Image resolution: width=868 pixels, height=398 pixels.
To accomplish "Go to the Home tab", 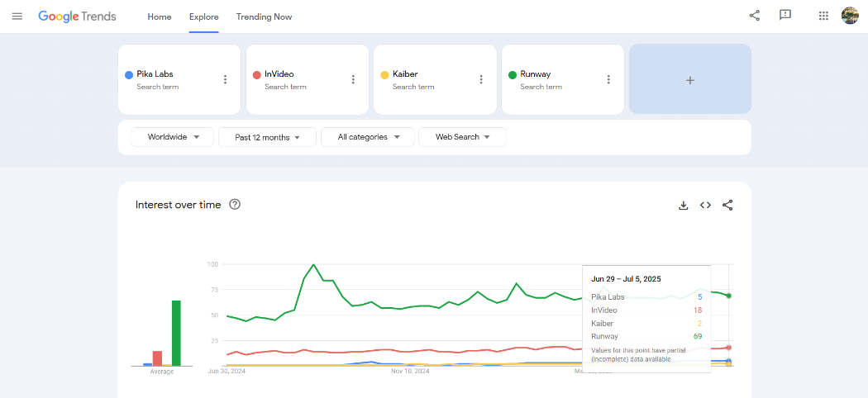I will [x=160, y=17].
